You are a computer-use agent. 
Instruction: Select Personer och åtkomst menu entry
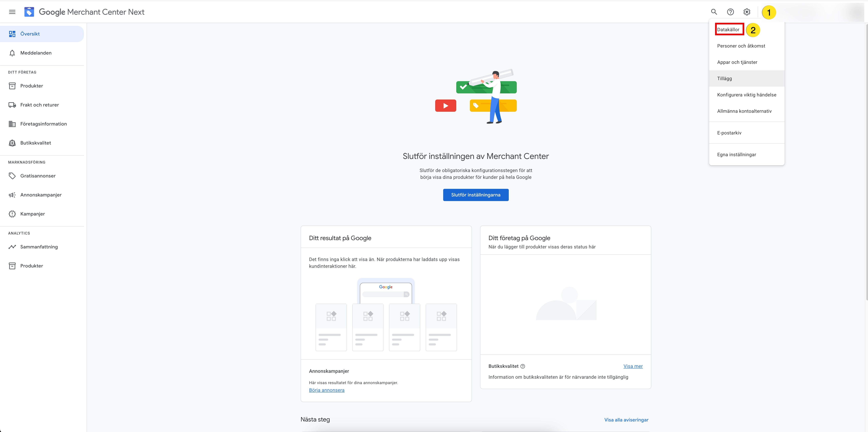tap(741, 46)
